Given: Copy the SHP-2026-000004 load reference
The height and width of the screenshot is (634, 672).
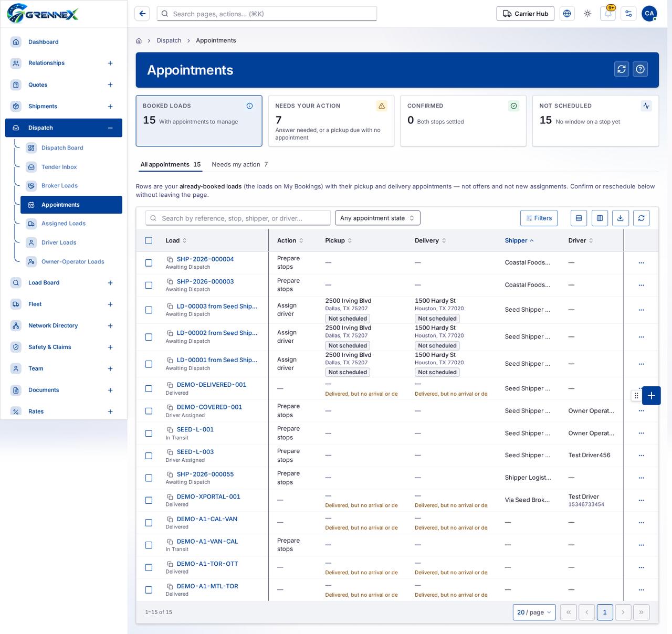Looking at the screenshot, I should pos(170,259).
